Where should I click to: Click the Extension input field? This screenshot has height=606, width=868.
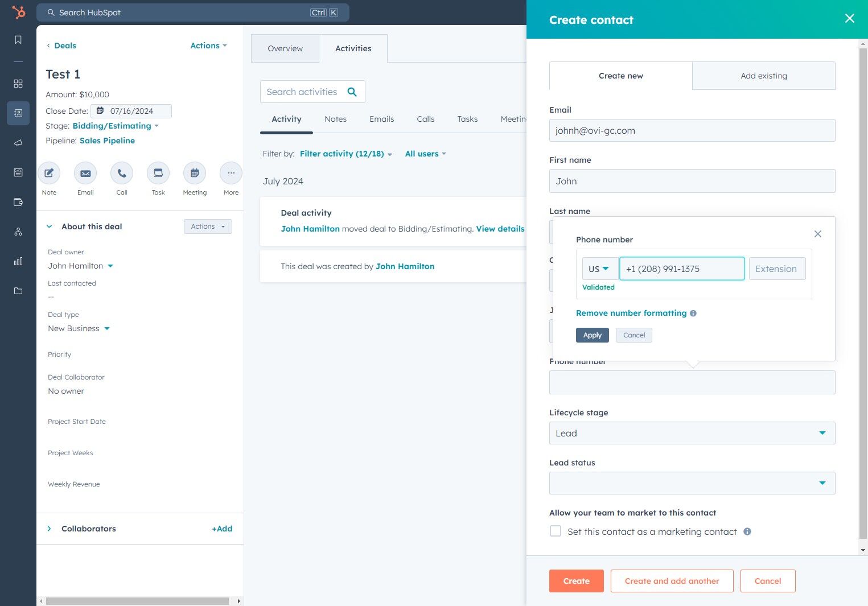click(x=777, y=269)
